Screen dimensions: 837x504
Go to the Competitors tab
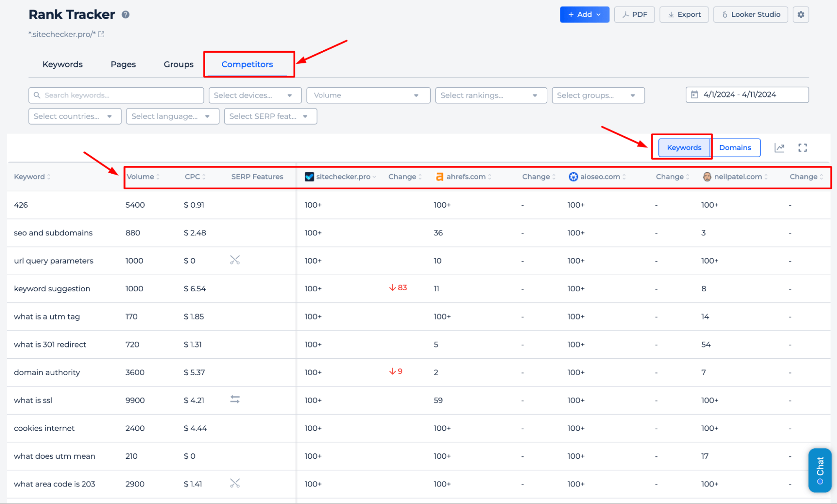click(247, 64)
